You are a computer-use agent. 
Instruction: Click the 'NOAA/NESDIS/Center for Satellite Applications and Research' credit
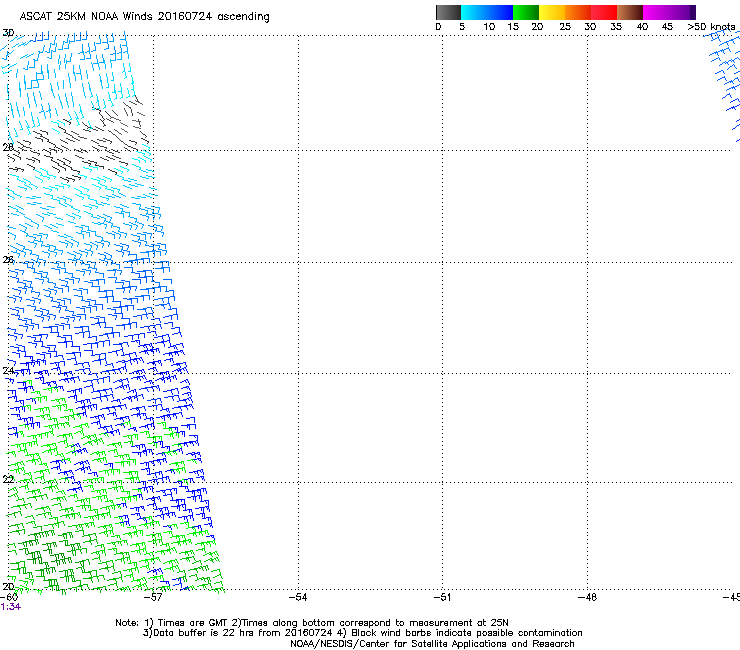(x=432, y=644)
